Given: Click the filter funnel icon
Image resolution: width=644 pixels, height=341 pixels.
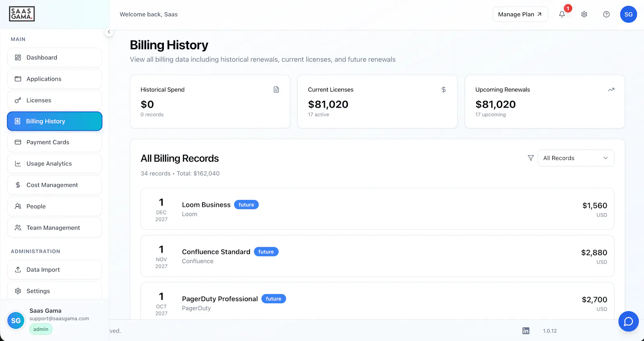Looking at the screenshot, I should coord(530,158).
